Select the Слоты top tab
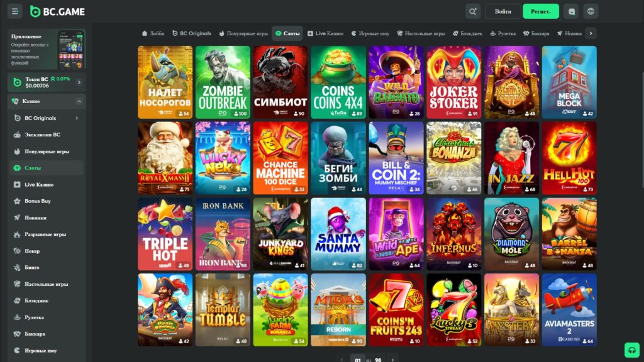Viewport: 644px width, 362px height. click(x=287, y=33)
